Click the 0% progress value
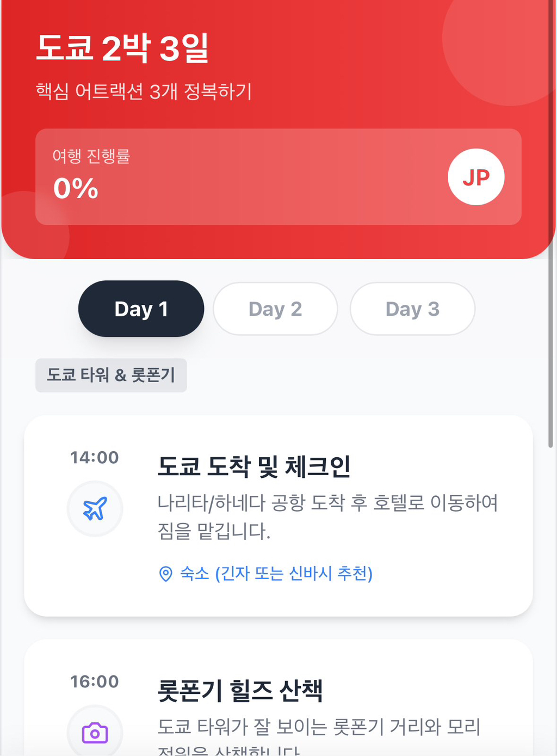 pyautogui.click(x=76, y=188)
